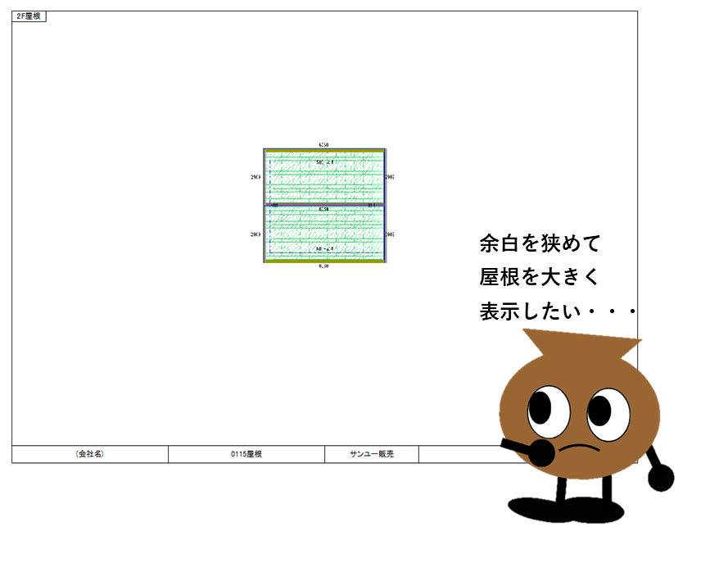
Task: Select the (会社名) title block cell
Action: (x=90, y=454)
